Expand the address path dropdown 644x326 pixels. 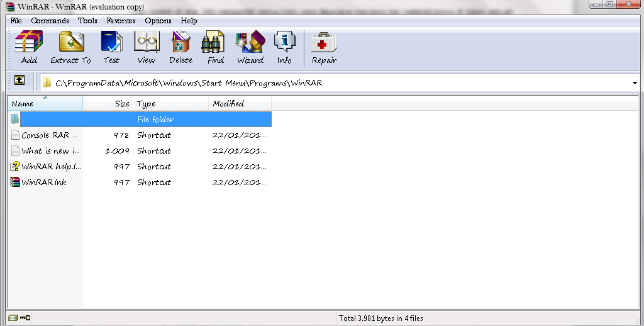coord(635,83)
